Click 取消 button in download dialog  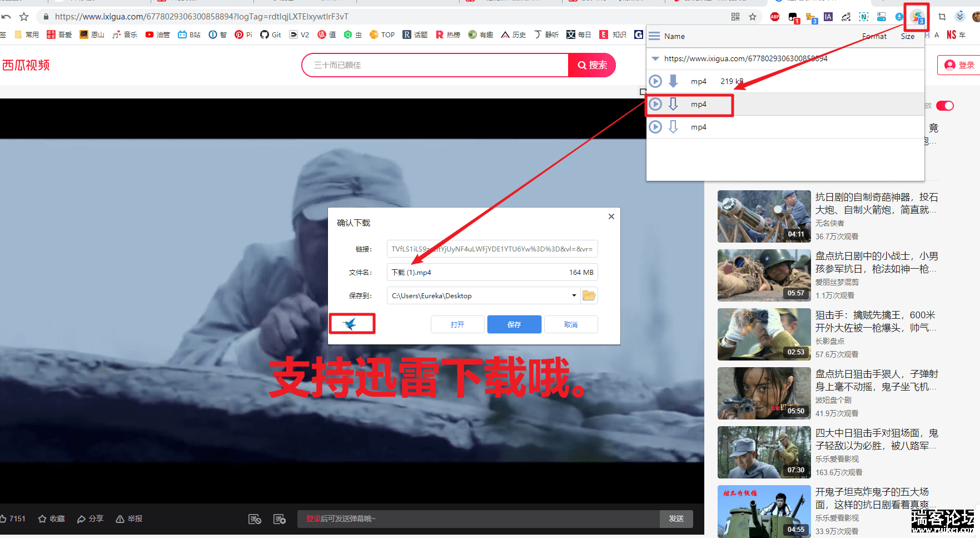tap(571, 324)
